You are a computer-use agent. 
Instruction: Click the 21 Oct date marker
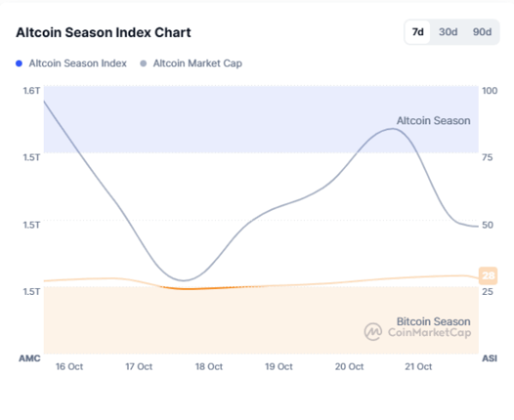click(417, 366)
